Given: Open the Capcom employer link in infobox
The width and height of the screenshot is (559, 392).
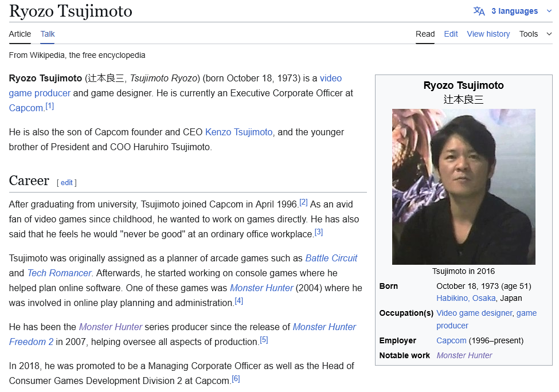Looking at the screenshot, I should 451,340.
